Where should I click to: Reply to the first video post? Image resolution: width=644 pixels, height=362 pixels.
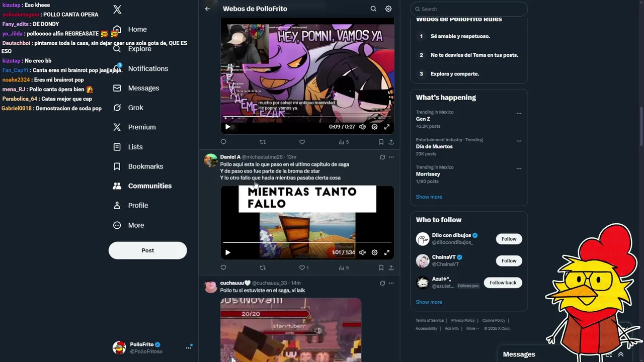pos(223,142)
